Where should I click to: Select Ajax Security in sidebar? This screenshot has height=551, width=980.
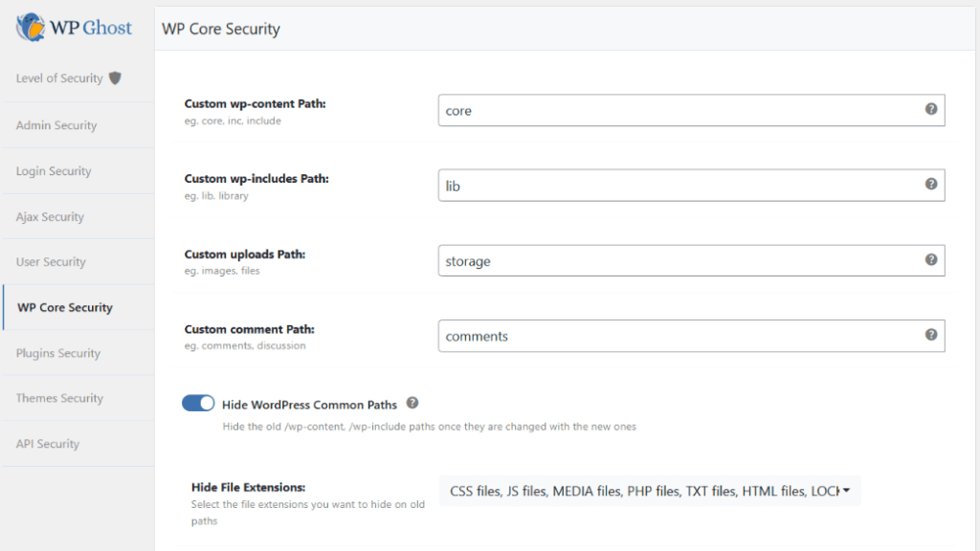50,217
